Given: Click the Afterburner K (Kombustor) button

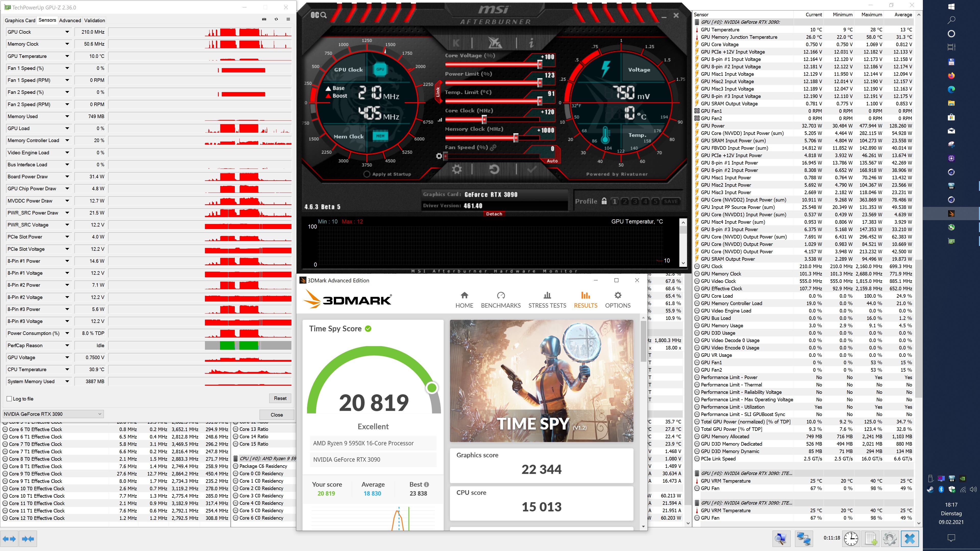Looking at the screenshot, I should [457, 43].
